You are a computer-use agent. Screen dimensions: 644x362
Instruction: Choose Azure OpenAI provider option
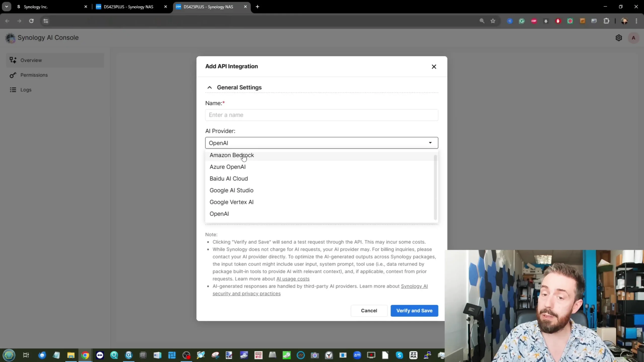tap(319, 167)
